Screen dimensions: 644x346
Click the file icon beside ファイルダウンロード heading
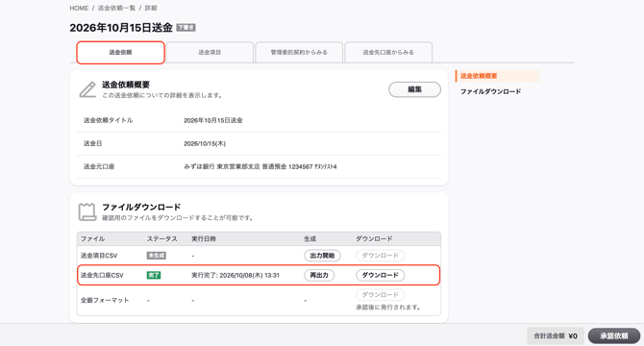pos(87,211)
